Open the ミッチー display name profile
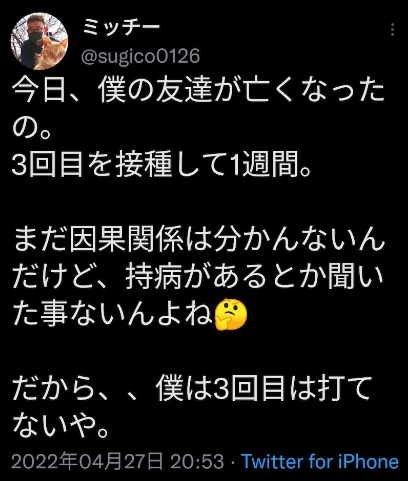The height and width of the screenshot is (481, 408). [122, 28]
